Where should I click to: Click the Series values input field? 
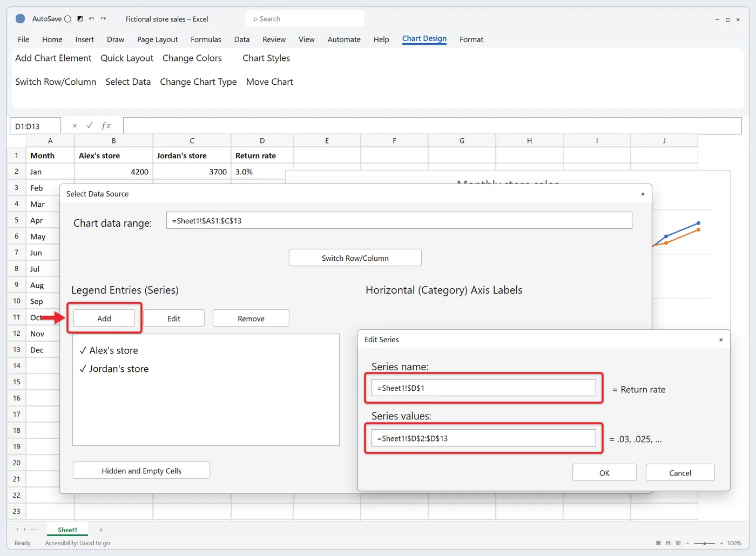tap(484, 438)
